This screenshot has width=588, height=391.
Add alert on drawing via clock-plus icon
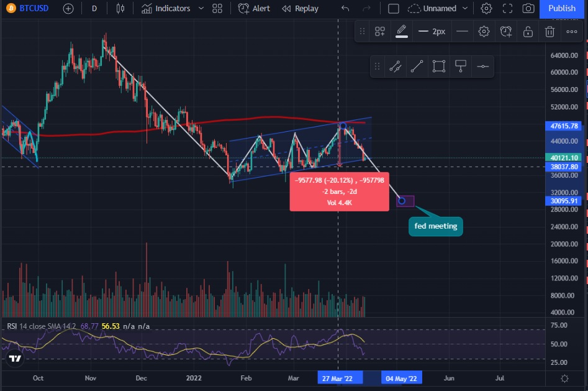pos(506,32)
